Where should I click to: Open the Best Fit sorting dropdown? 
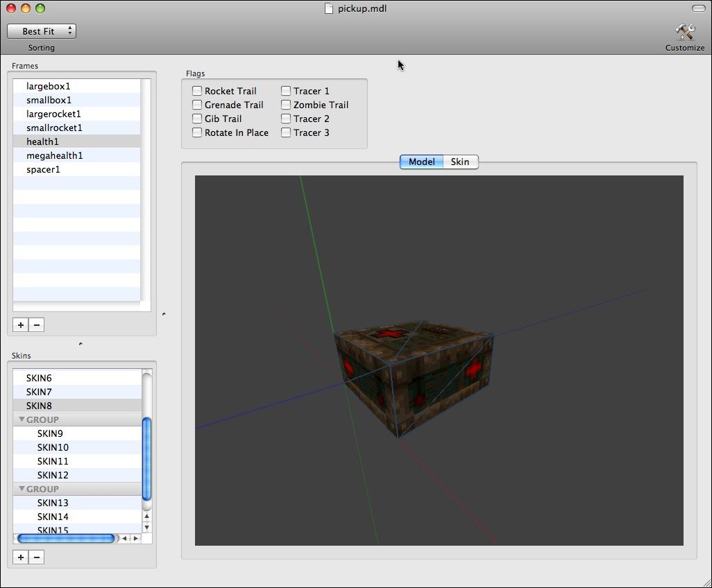pos(42,31)
